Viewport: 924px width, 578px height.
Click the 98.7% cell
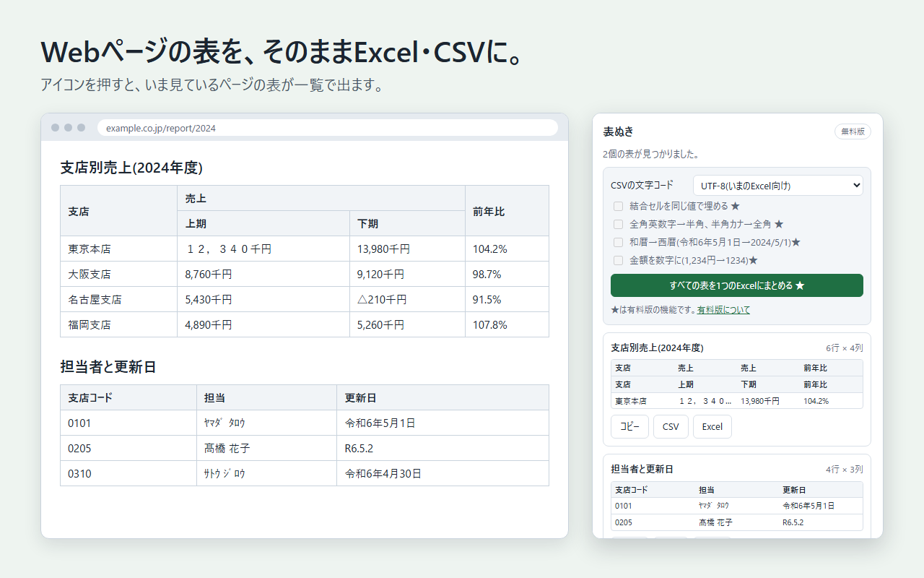(507, 274)
